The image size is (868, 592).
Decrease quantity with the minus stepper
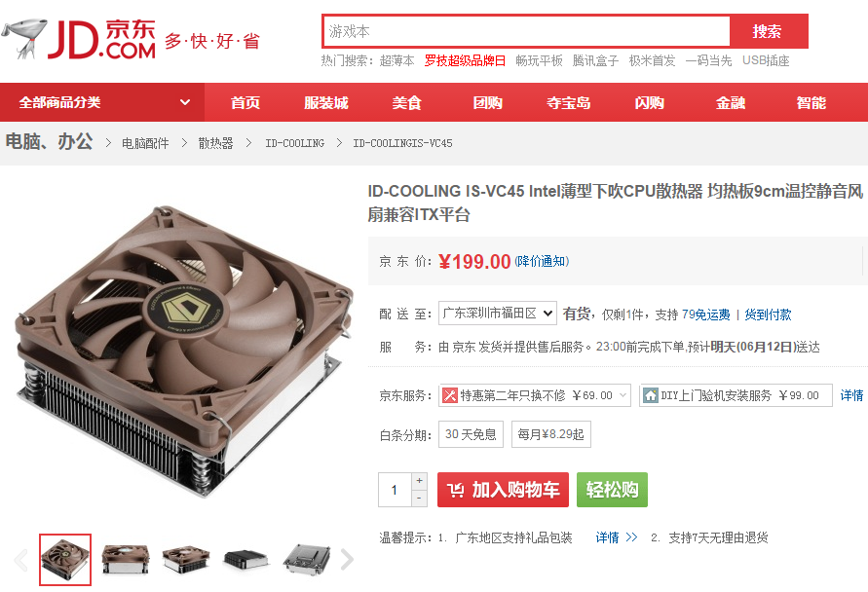(419, 499)
